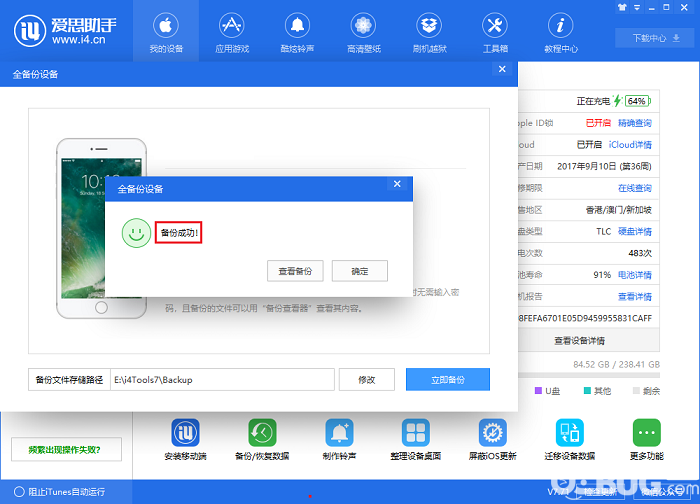This screenshot has height=504, width=700.
Task: Open the 刷机越狱 tab
Action: click(x=429, y=32)
